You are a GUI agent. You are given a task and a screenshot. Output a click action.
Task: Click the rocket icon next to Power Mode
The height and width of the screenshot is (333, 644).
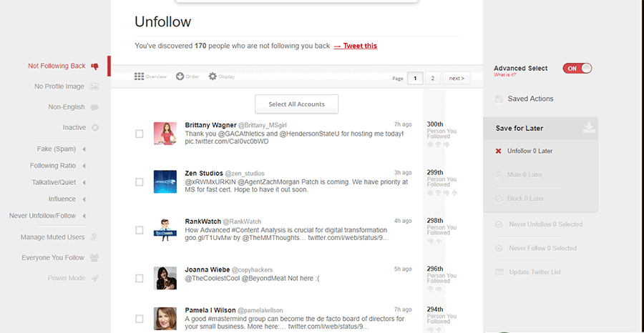(94, 278)
